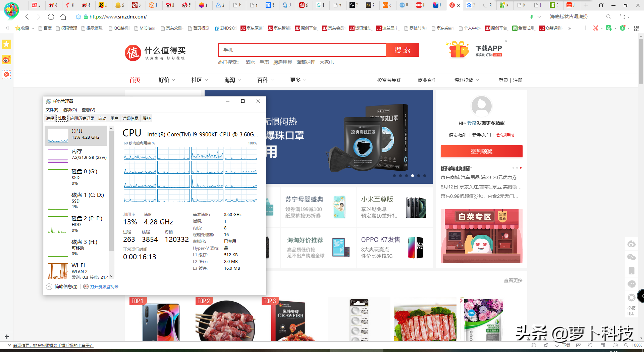Expand the 收藏 favorites dropdown
The image size is (644, 352).
[x=33, y=29]
